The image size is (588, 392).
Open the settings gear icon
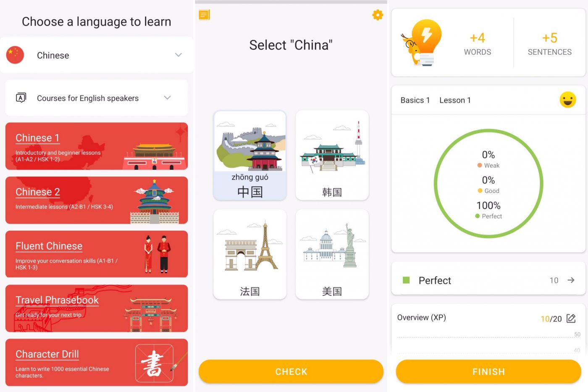tap(378, 15)
